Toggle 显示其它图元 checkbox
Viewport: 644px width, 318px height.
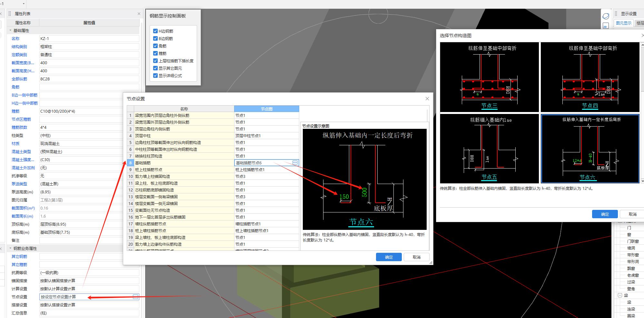pos(155,68)
